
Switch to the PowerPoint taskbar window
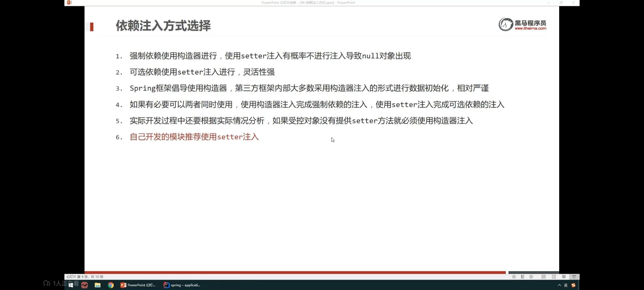138,285
